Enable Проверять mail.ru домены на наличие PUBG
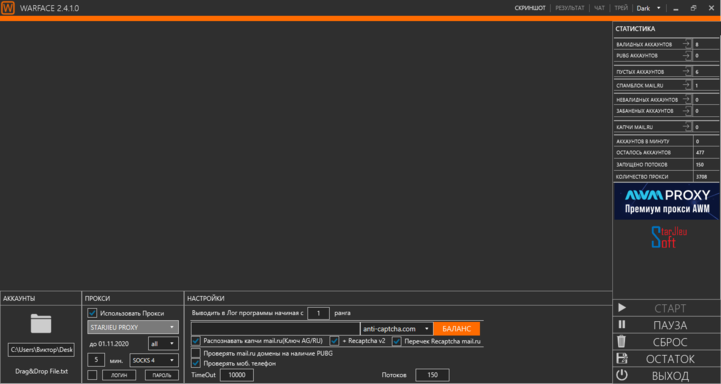The image size is (721, 384). pos(196,353)
